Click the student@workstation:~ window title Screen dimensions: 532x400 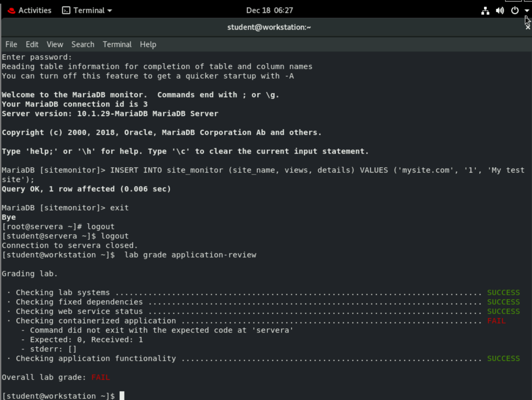tap(269, 27)
